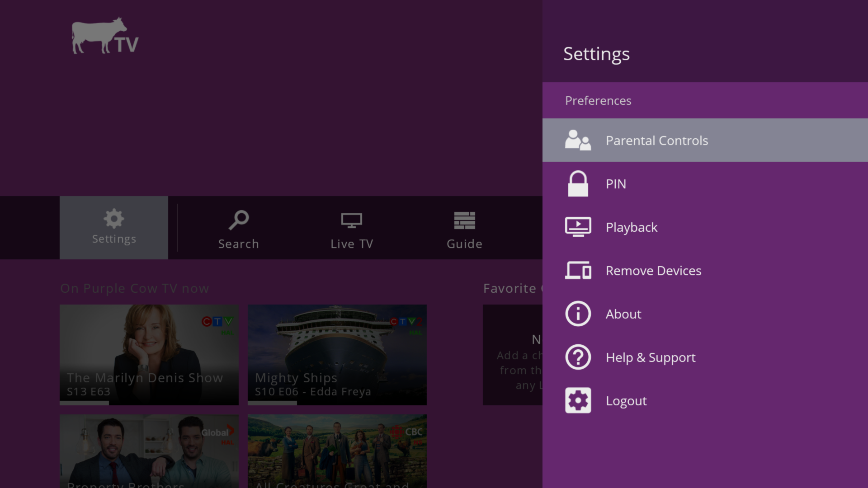
Task: Open The Marilyn Denis Show thumbnail
Action: coord(149,354)
